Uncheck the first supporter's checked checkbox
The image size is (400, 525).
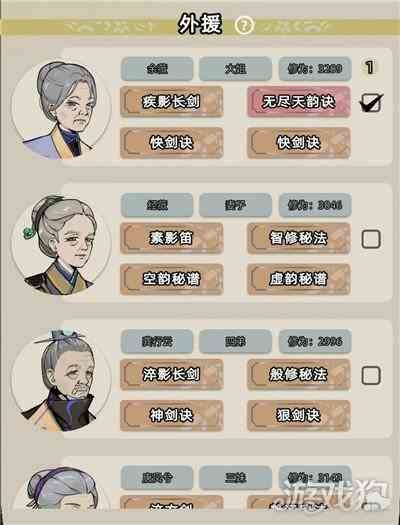point(371,102)
